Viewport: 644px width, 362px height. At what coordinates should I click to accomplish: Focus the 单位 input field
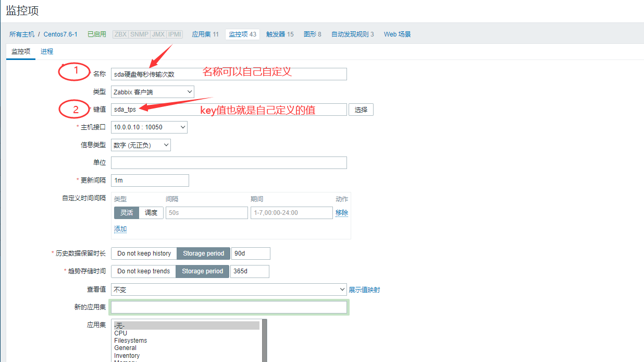(x=229, y=163)
